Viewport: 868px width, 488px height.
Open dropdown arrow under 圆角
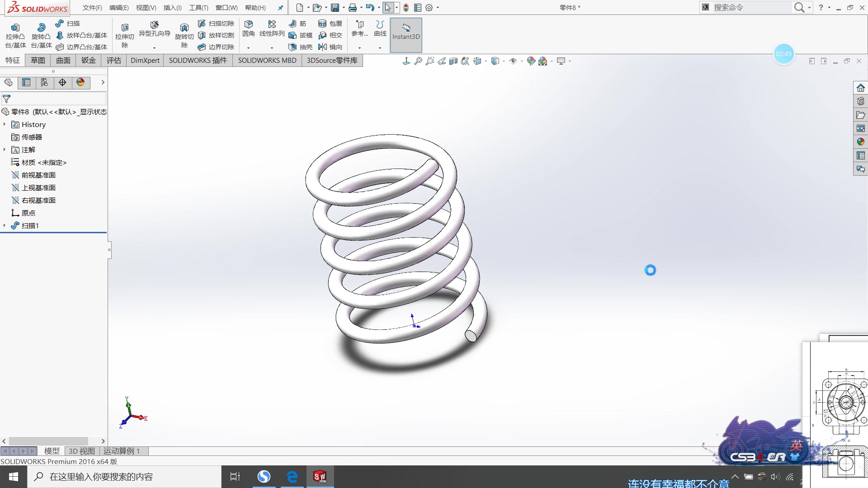248,48
